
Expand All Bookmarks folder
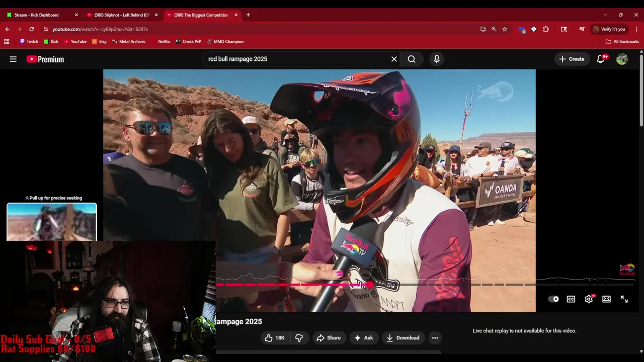tap(622, 42)
